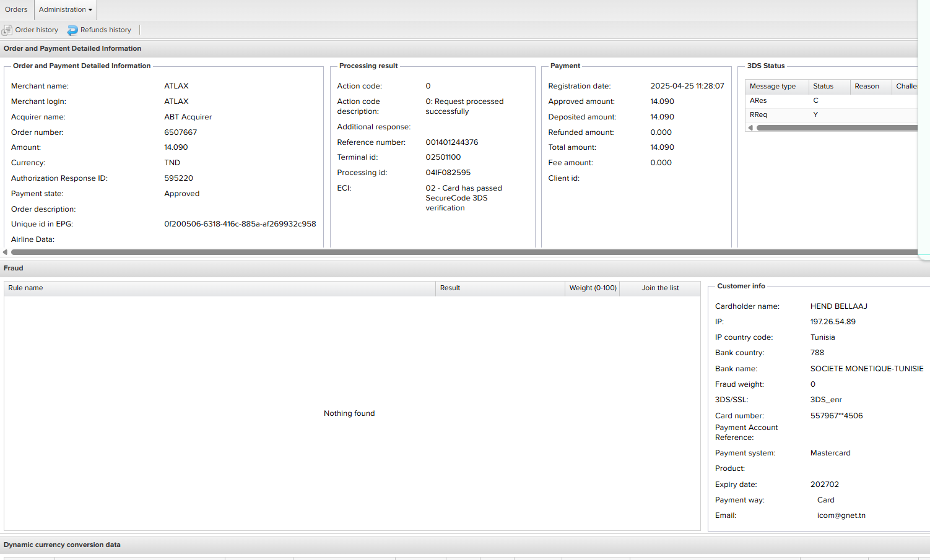Click the Status column header in 3DS table
The width and height of the screenshot is (930, 560).
click(823, 86)
